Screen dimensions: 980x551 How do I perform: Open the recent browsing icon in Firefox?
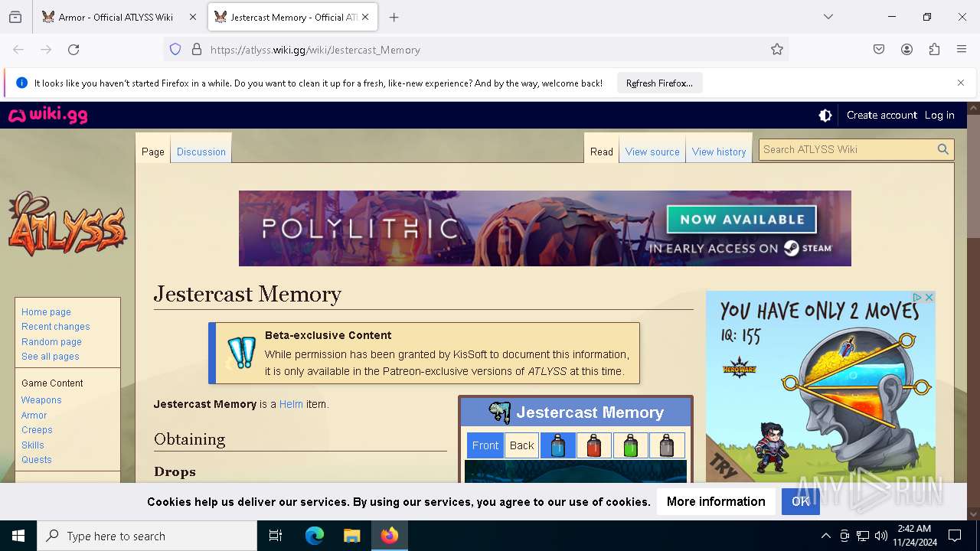(x=15, y=17)
